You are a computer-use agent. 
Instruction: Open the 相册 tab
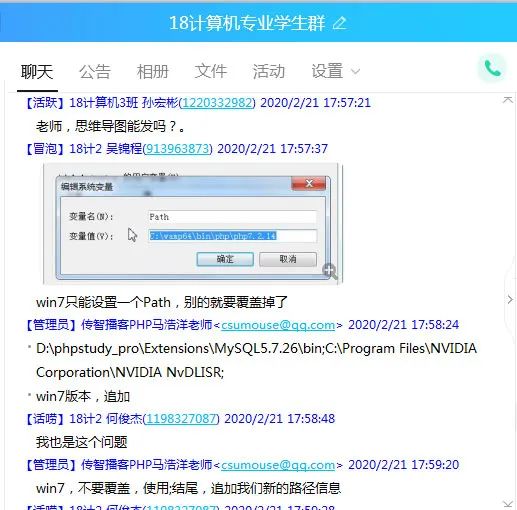pos(153,71)
